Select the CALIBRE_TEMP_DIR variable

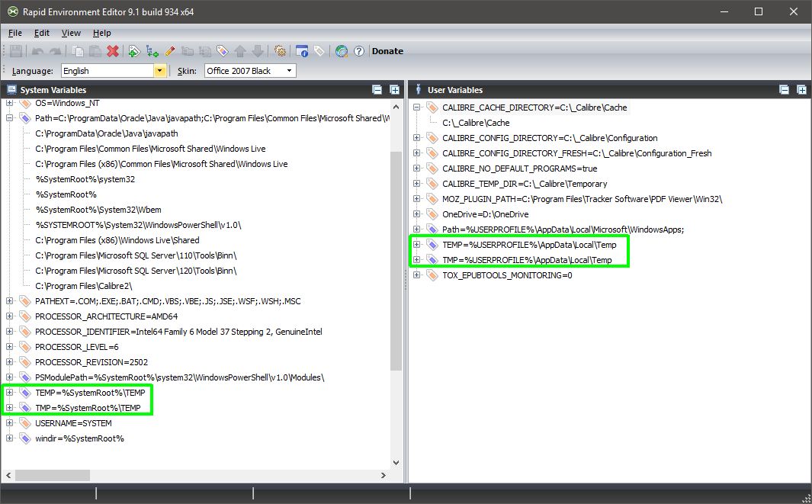point(525,183)
